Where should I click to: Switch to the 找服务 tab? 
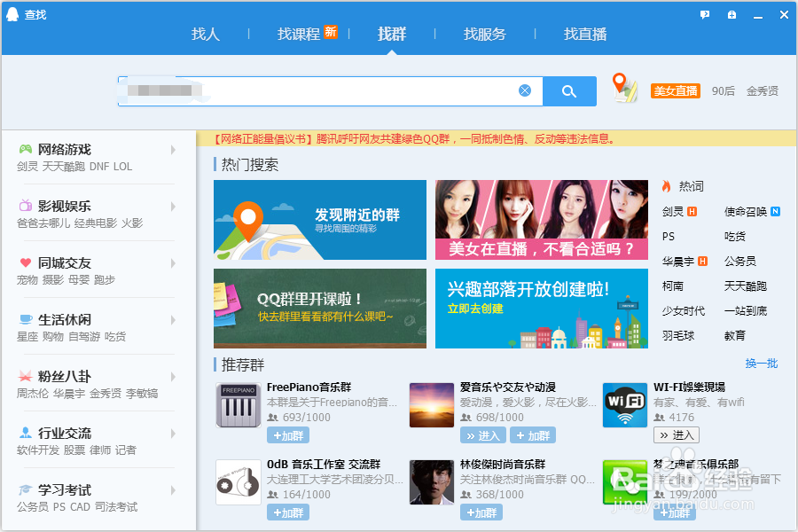(485, 34)
